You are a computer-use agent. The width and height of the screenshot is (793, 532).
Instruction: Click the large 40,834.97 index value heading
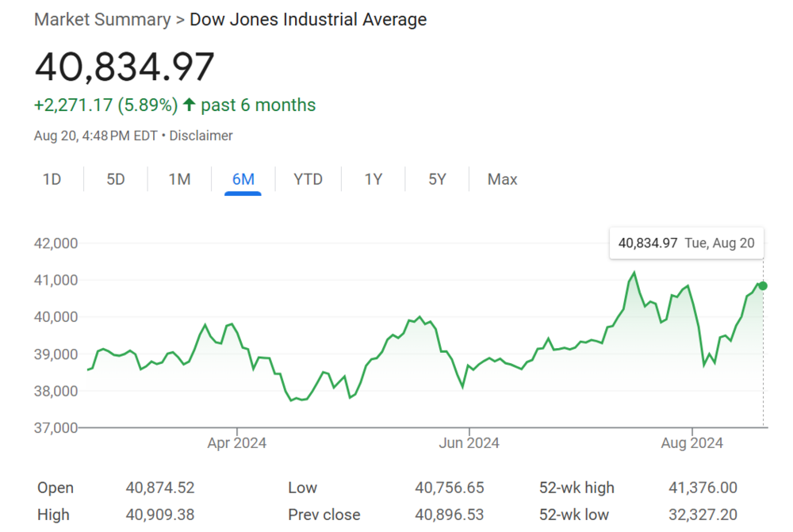click(x=125, y=67)
